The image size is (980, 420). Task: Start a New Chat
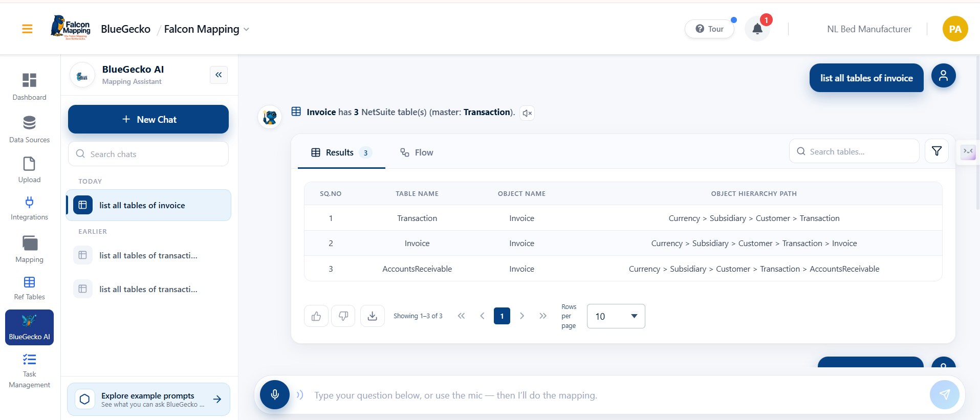coord(148,119)
